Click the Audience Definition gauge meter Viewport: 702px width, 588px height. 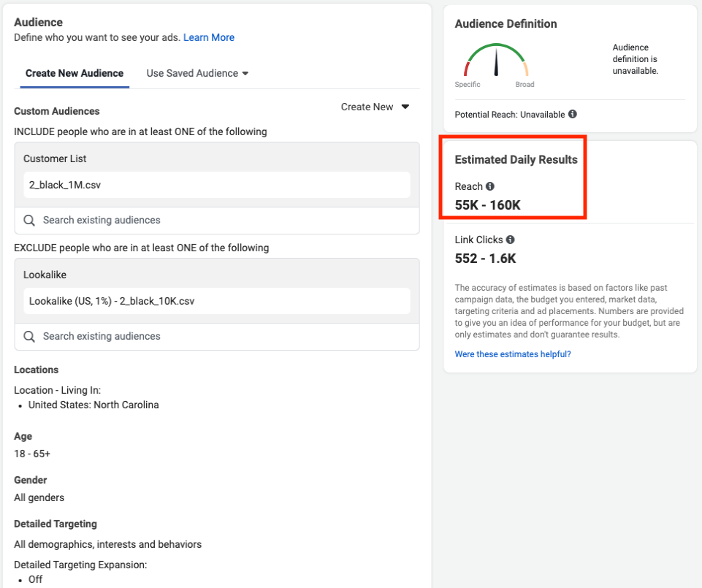pos(497,62)
